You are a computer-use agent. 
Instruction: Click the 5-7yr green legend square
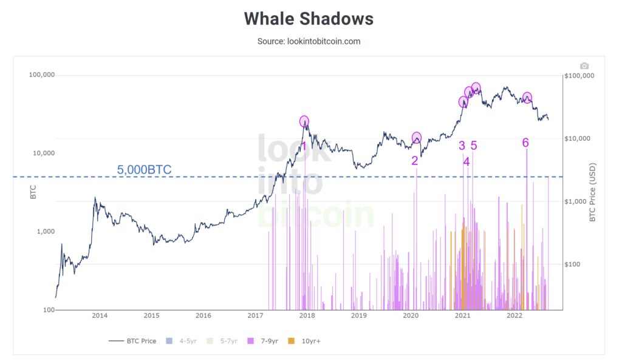tap(213, 341)
